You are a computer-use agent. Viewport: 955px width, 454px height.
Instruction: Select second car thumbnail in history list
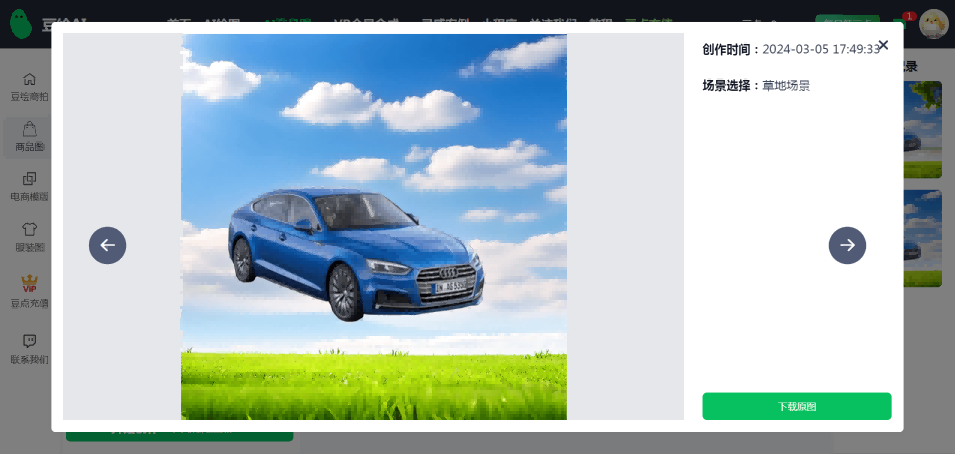click(922, 238)
